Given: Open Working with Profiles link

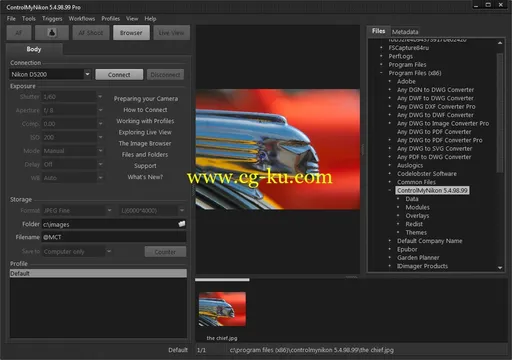Looking at the screenshot, I should click(x=145, y=121).
